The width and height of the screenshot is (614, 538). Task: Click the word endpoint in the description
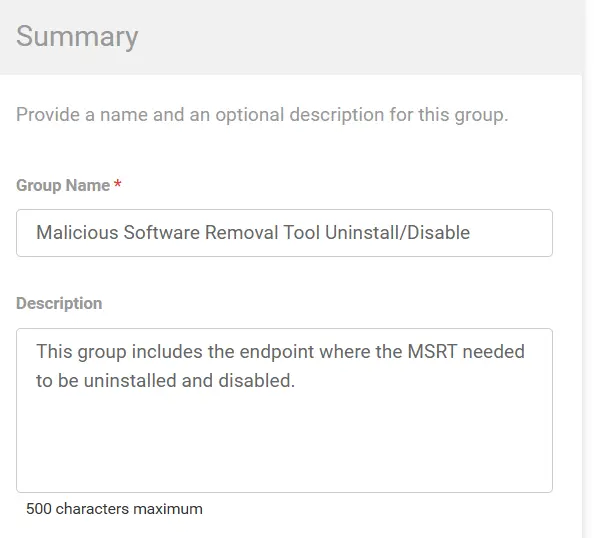[x=277, y=352]
